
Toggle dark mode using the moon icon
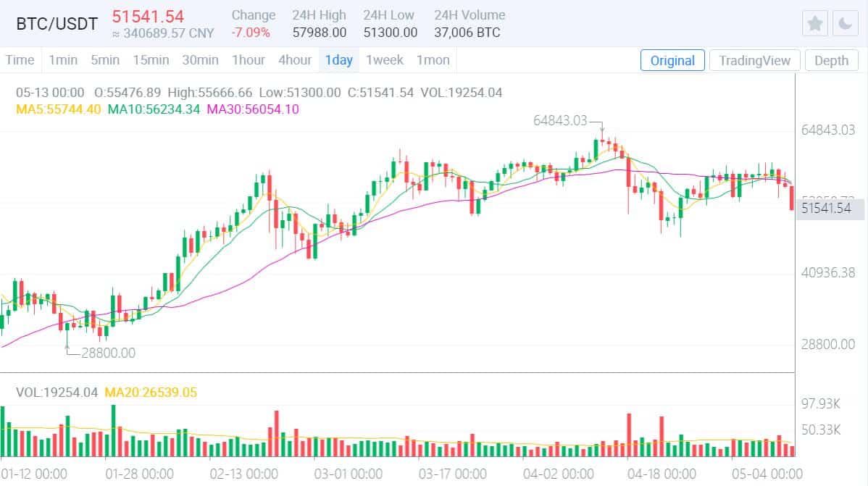pos(845,22)
